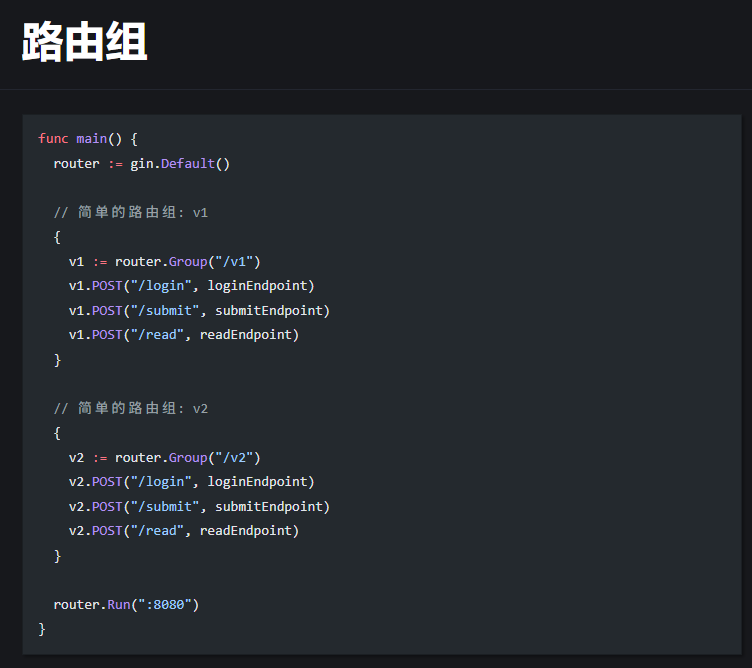This screenshot has height=668, width=752.
Task: Click the router.Group("/v1") line
Action: coord(165,261)
